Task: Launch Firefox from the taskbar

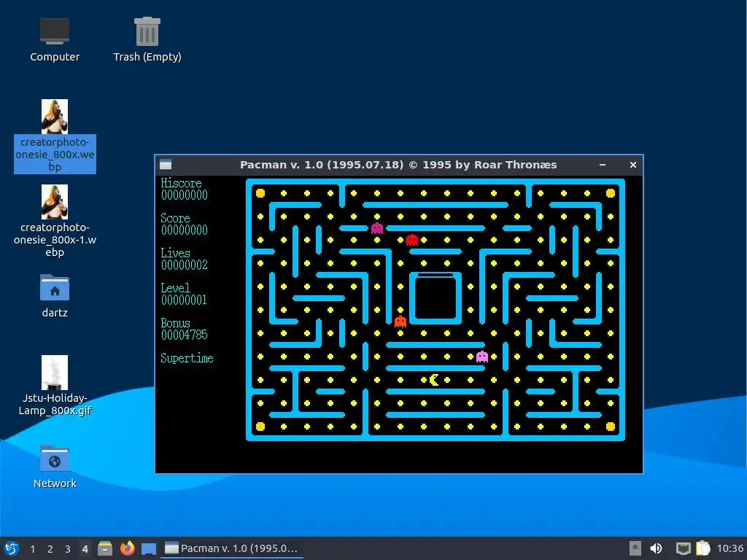Action: pos(127,548)
